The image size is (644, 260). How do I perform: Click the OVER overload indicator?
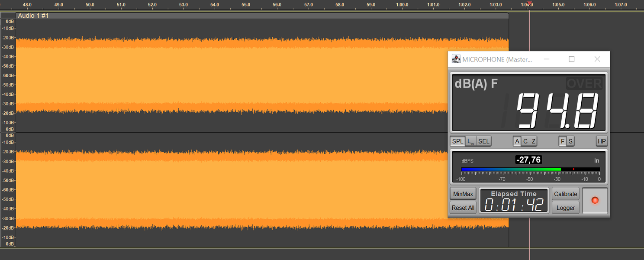coord(584,83)
